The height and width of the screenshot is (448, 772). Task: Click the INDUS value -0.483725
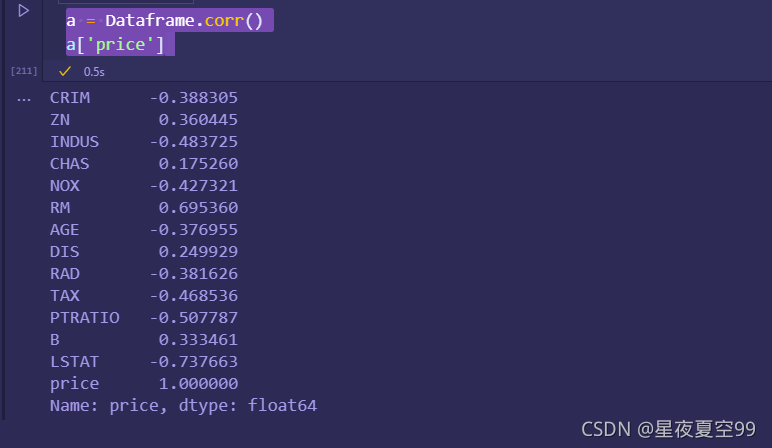click(194, 142)
